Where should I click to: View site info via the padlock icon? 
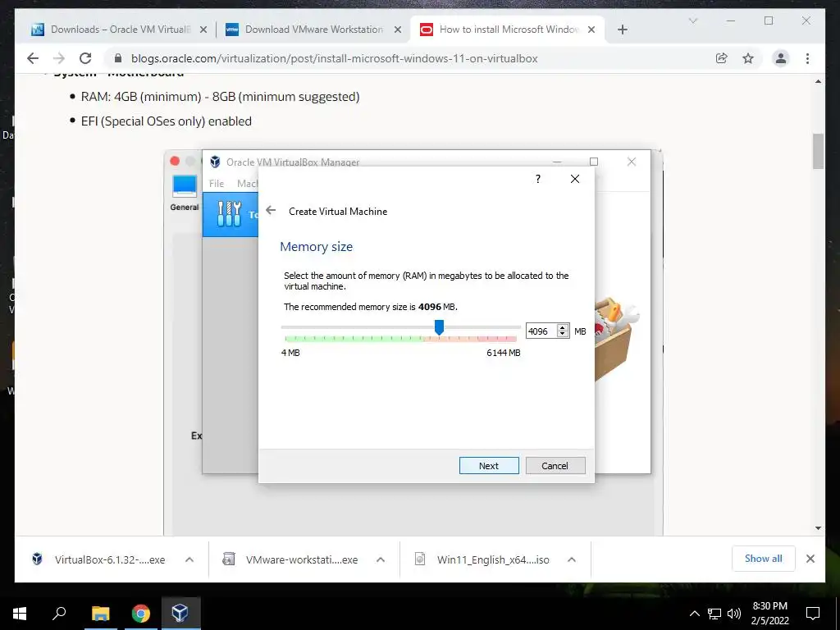[118, 58]
